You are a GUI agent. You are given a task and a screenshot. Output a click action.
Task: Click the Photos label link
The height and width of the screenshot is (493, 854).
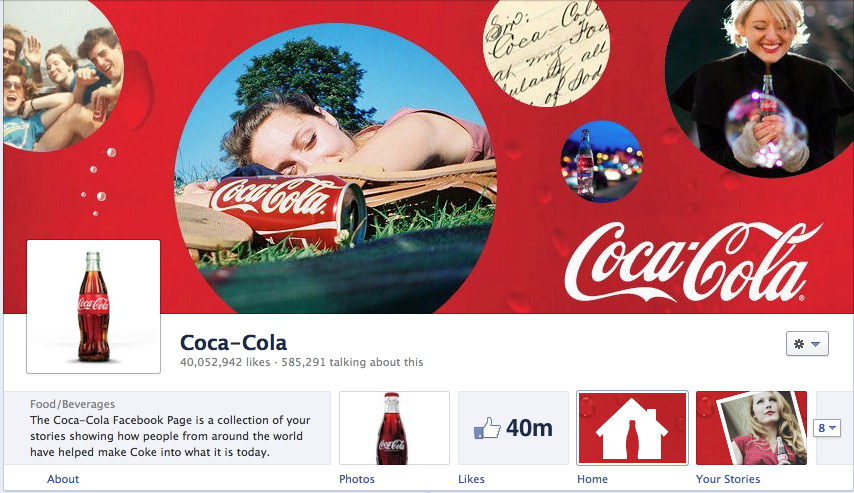point(357,479)
